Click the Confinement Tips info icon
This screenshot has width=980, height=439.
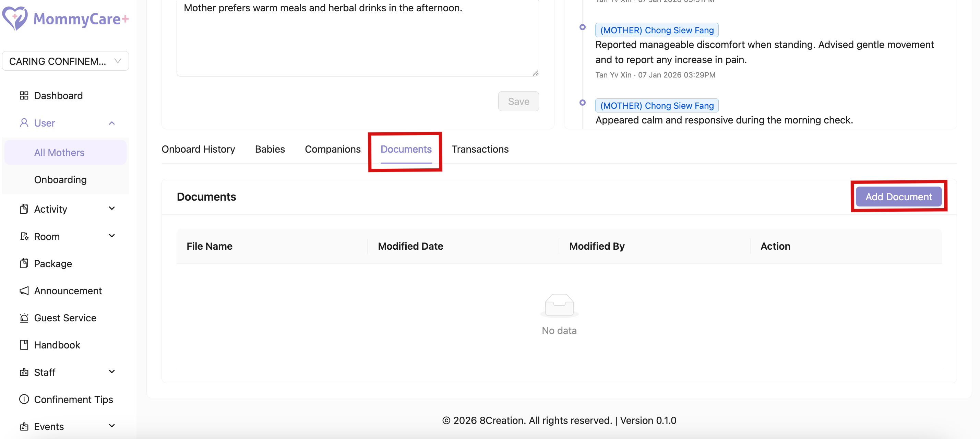click(24, 399)
